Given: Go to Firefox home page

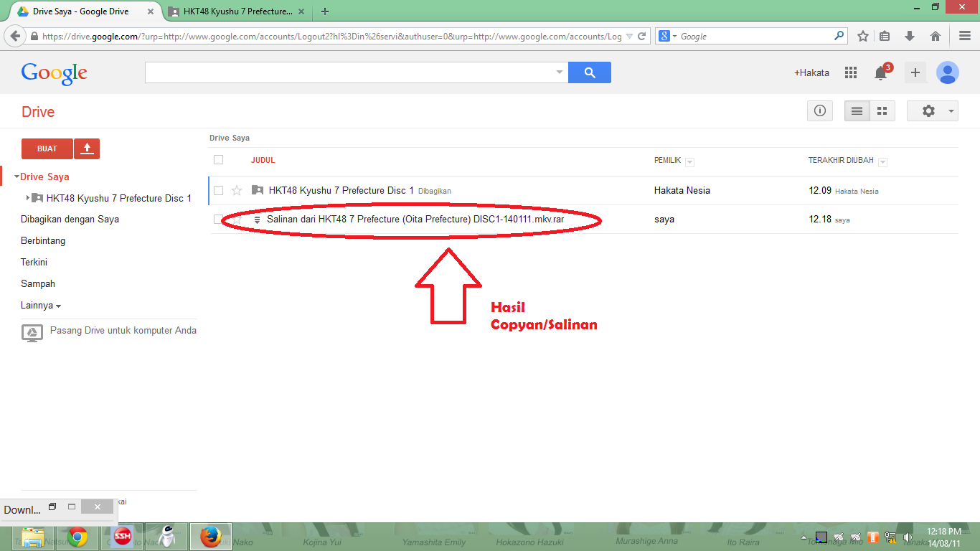Looking at the screenshot, I should (x=935, y=36).
